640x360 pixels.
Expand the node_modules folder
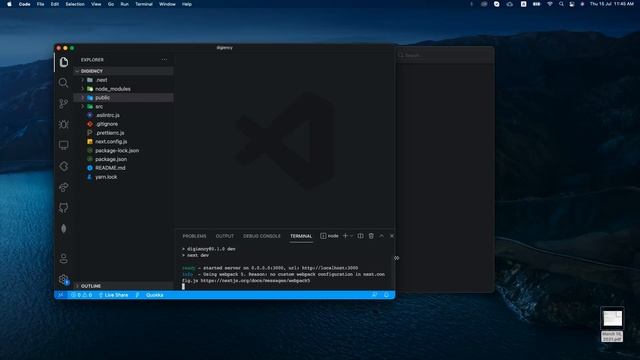click(x=123, y=89)
